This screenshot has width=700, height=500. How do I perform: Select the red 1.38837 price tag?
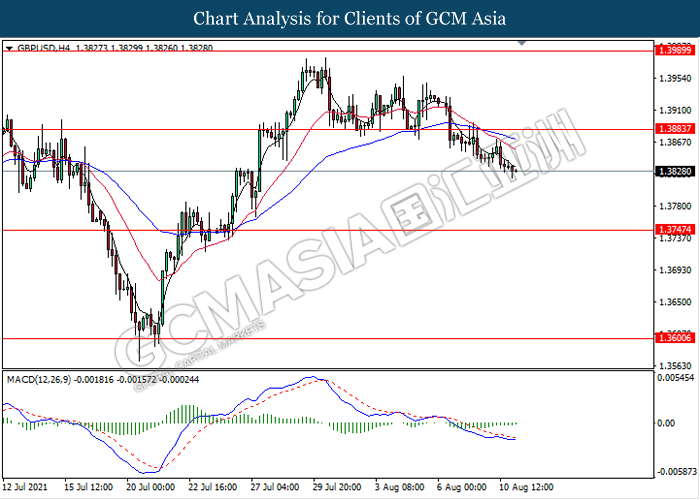coord(671,129)
